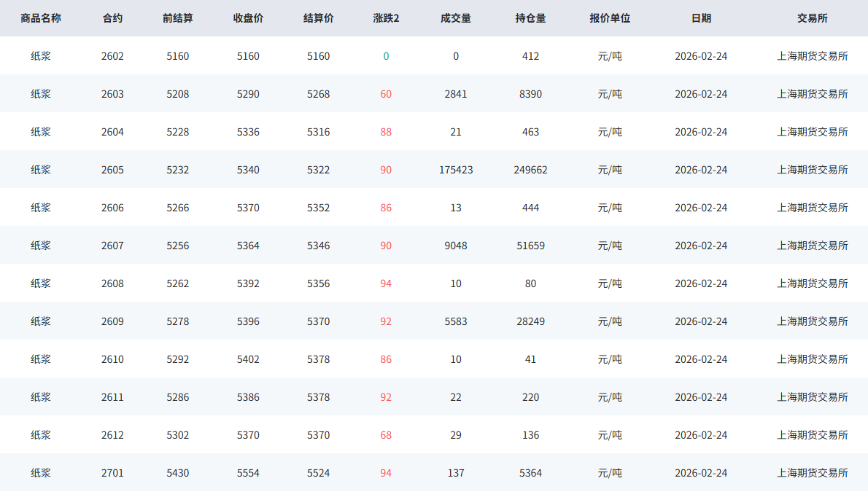Screen dimensions: 868x497
Task: Click the 涨跌2 column header
Action: pos(386,18)
